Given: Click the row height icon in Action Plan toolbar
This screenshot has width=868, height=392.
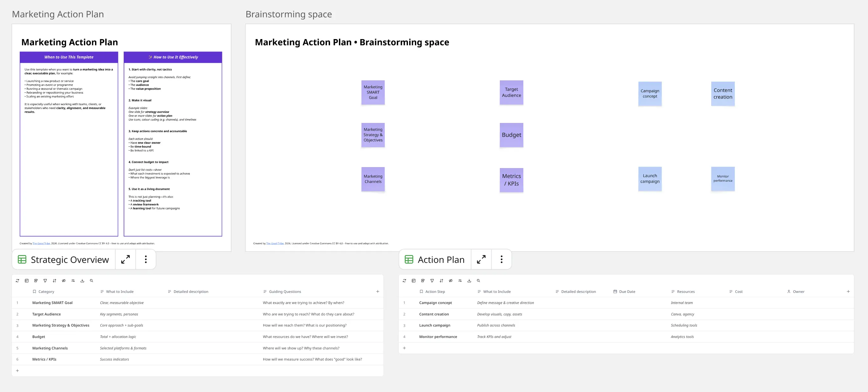Looking at the screenshot, I should pyautogui.click(x=423, y=280).
